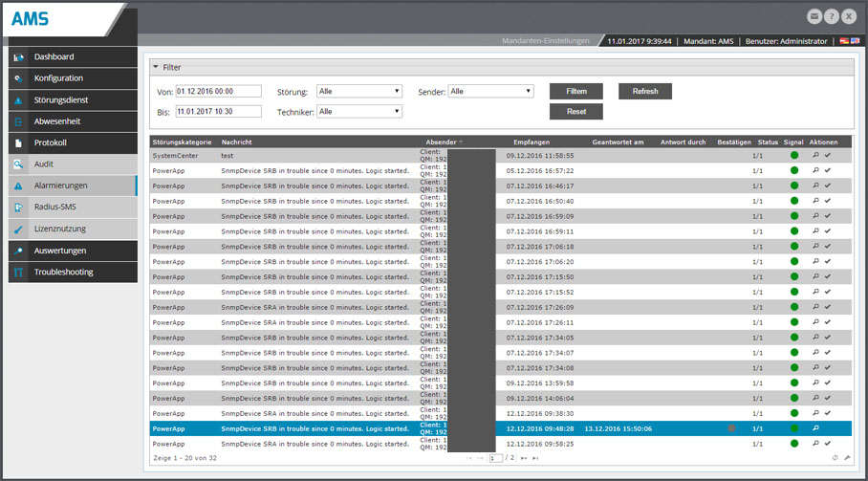Image resolution: width=868 pixels, height=481 pixels.
Task: Click the Bis date field
Action: click(219, 112)
